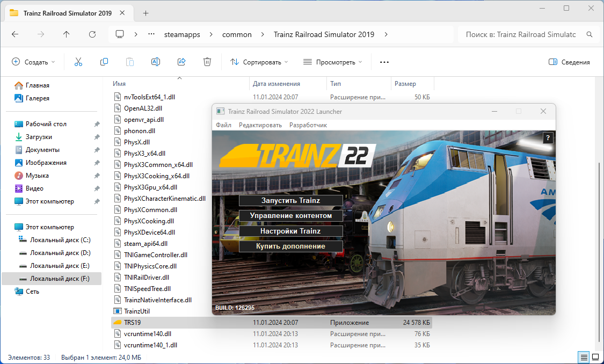Click the Share icon in Explorer toolbar
The image size is (604, 364).
point(181,62)
